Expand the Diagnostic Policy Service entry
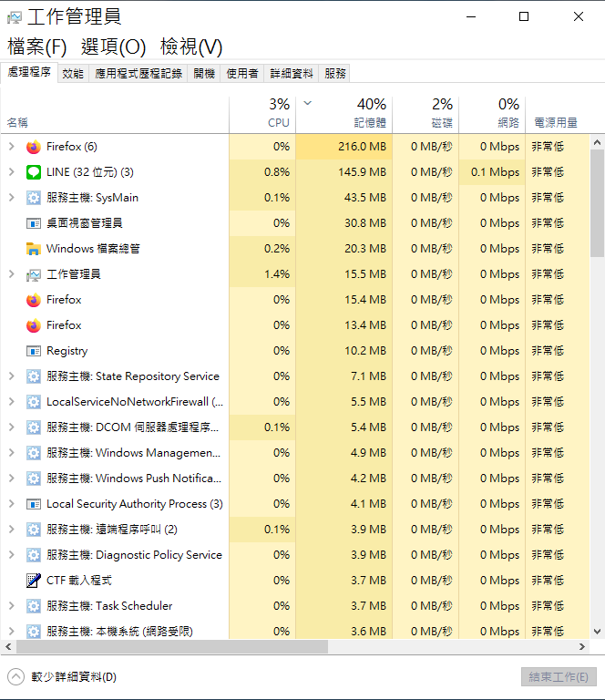Viewport: 605px width, 700px height. [x=12, y=555]
